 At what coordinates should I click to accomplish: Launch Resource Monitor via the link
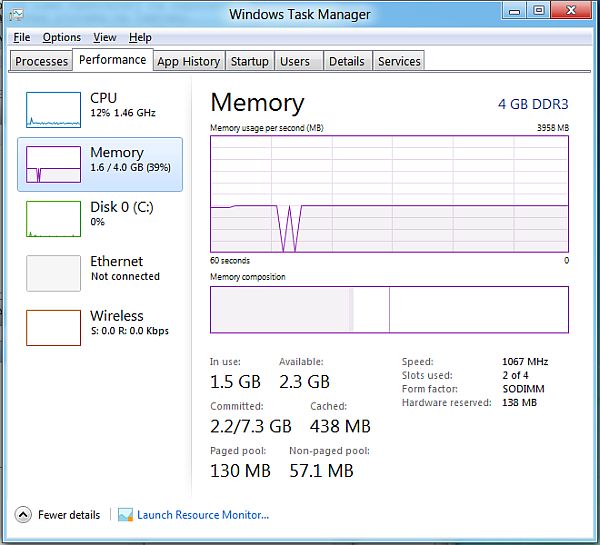click(x=203, y=515)
